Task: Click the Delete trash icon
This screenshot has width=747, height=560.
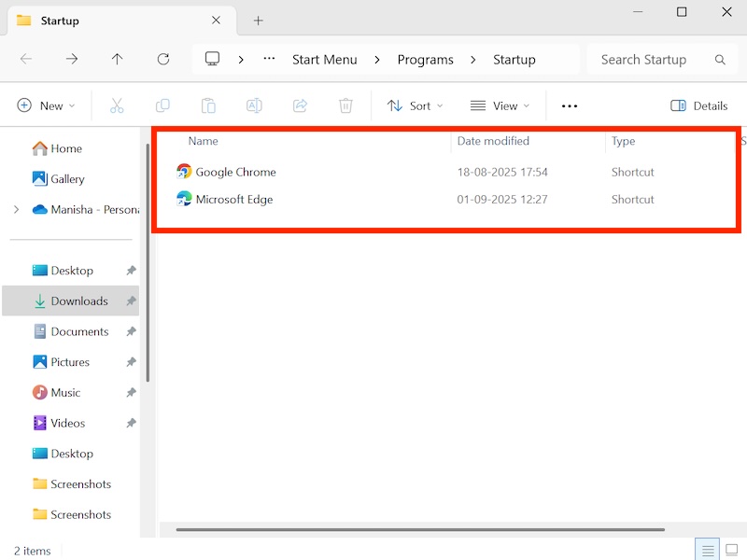Action: pyautogui.click(x=345, y=106)
